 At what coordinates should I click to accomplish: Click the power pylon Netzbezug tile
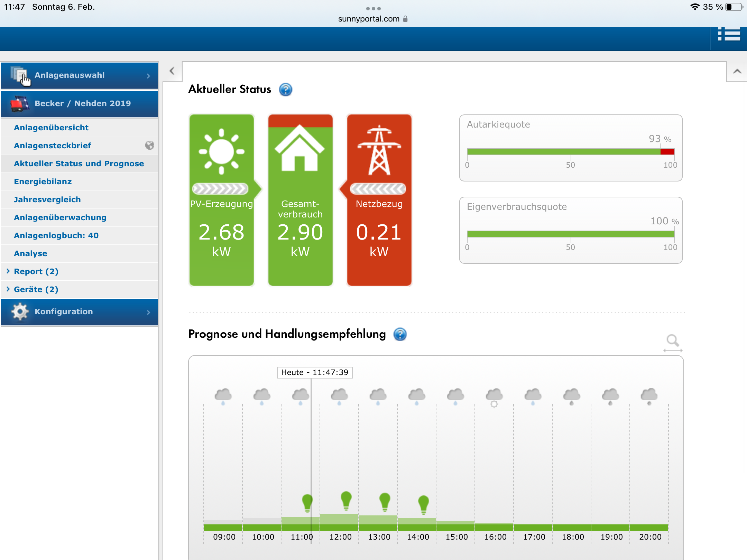[x=379, y=200]
